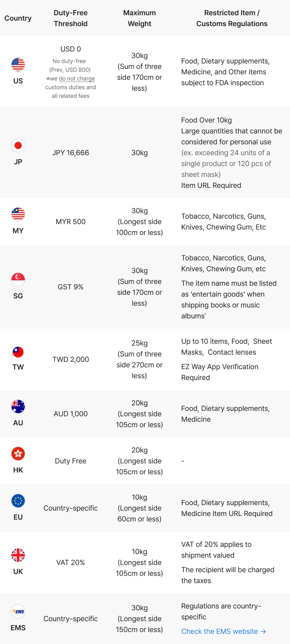
Task: Click the Singapore flag icon
Action: [x=18, y=280]
